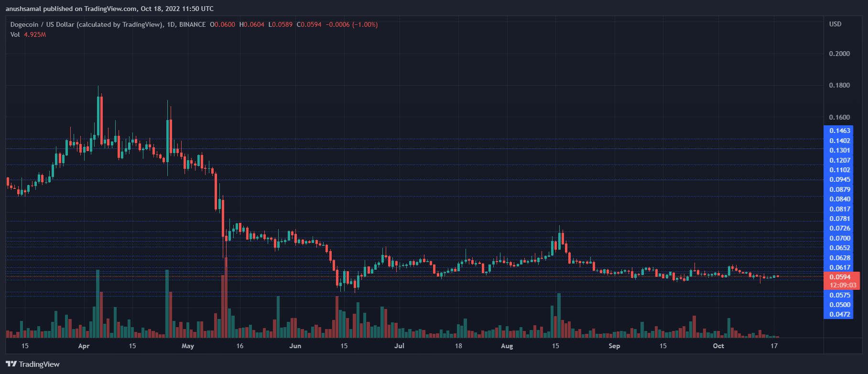The height and width of the screenshot is (374, 868).
Task: Click the high price value H0.0604
Action: (252, 24)
